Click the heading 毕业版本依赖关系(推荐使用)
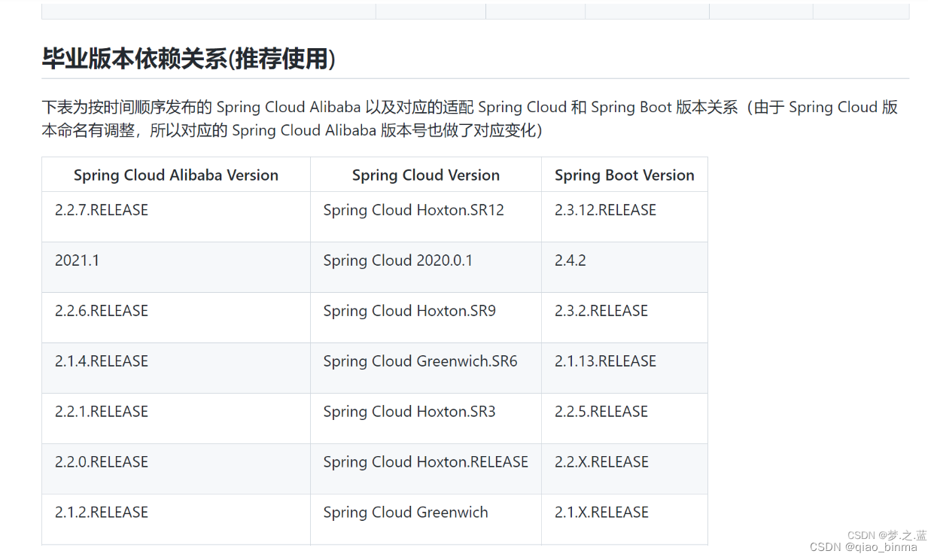Image resolution: width=928 pixels, height=560 pixels. coord(188,59)
